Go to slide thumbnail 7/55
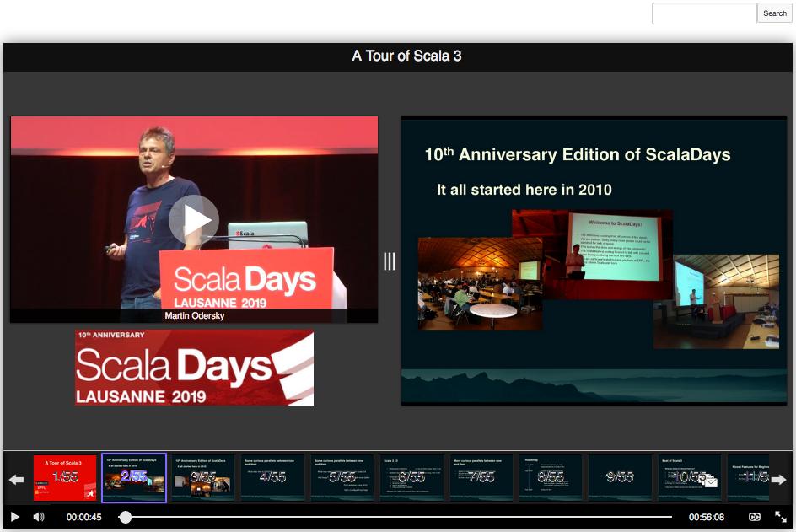Viewport: 796px width, 532px height. click(481, 478)
